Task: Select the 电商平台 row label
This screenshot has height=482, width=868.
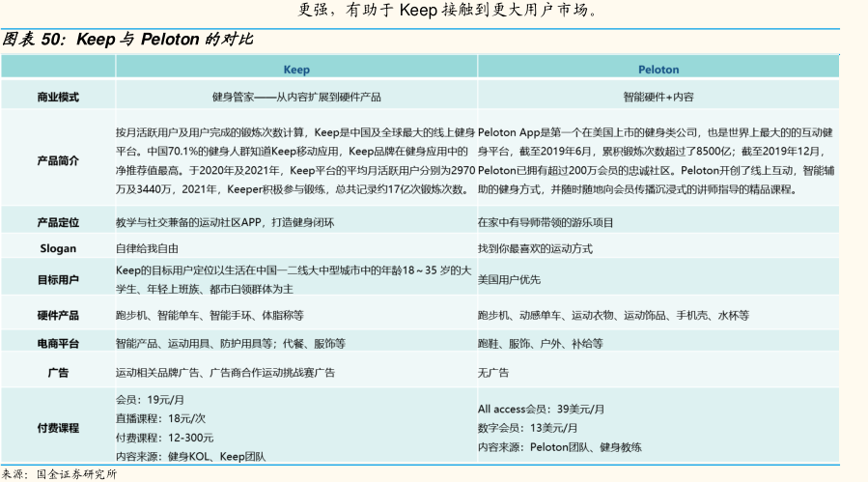Action: (x=58, y=343)
